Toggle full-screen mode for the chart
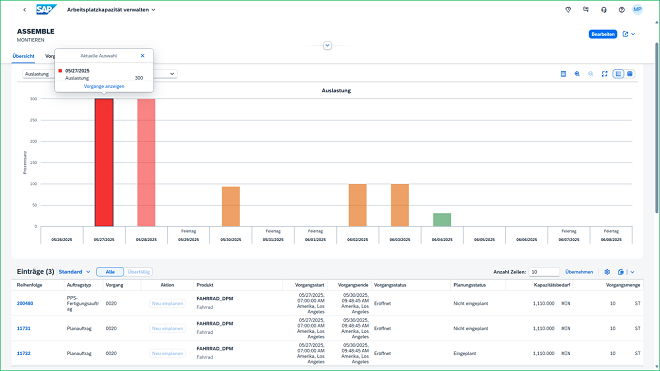 tap(604, 74)
